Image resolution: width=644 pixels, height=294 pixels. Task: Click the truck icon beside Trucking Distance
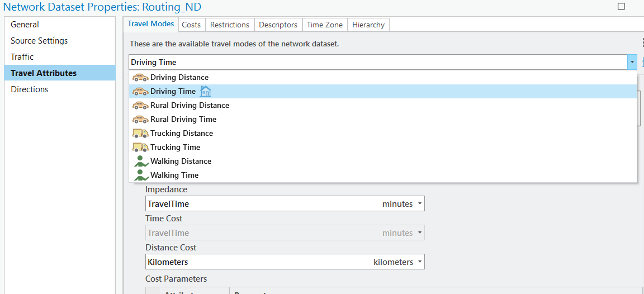click(x=140, y=134)
